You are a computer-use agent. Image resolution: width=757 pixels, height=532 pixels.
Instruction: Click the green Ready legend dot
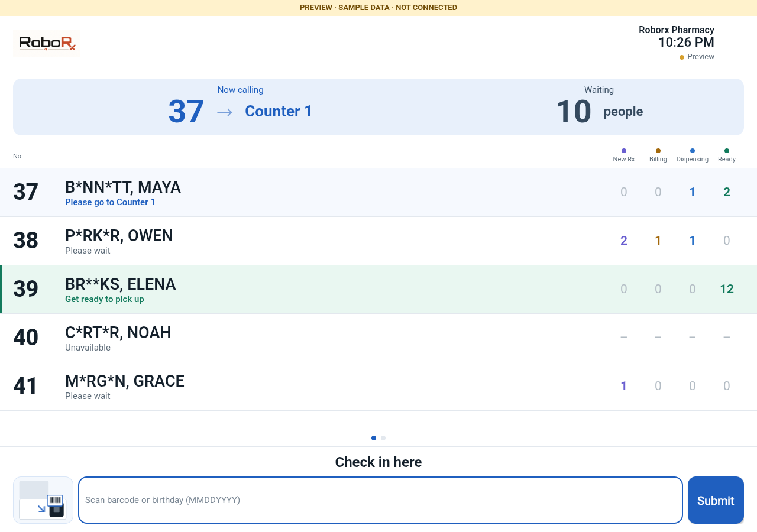pos(727,151)
